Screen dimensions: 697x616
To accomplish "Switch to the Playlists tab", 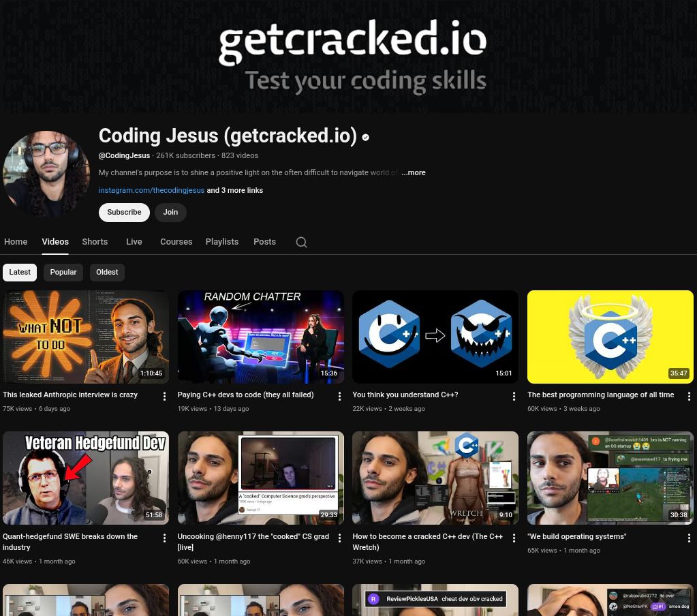I will (x=222, y=241).
